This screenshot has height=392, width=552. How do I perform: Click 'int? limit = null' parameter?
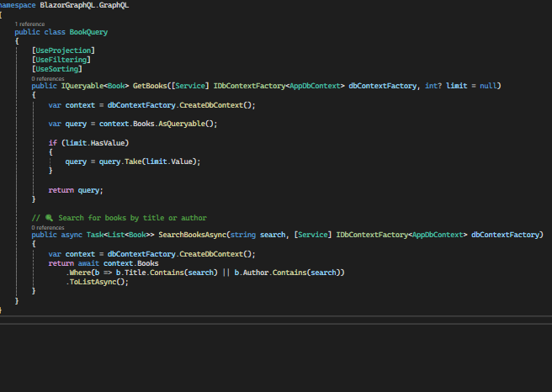pyautogui.click(x=460, y=86)
